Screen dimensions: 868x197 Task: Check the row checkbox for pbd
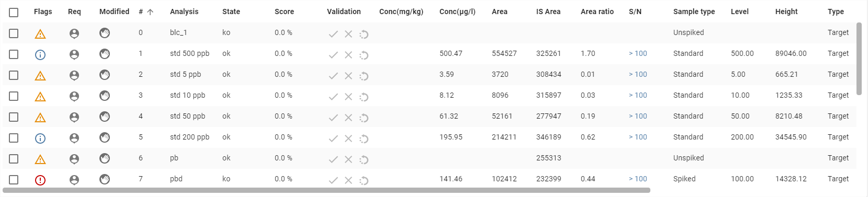point(14,180)
